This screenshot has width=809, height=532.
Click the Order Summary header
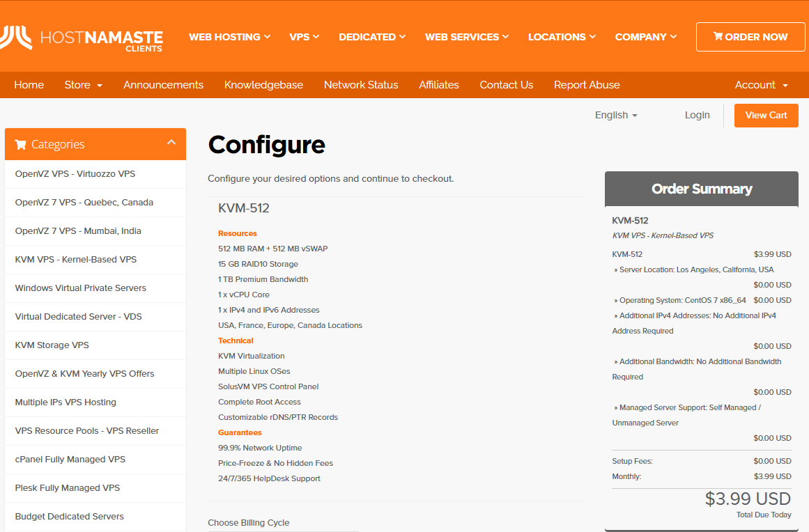pyautogui.click(x=701, y=189)
